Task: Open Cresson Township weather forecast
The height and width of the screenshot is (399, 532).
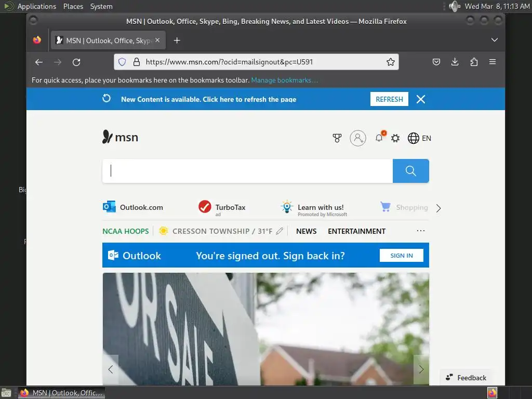Action: 216,231
